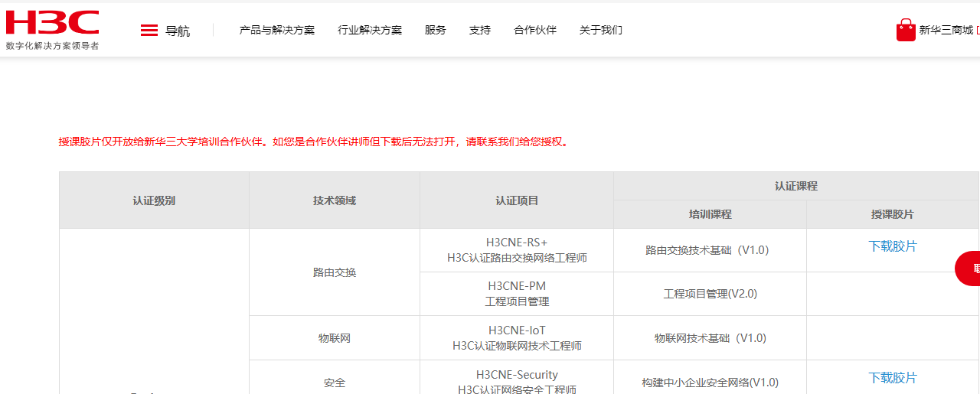Open the 支持 menu

tap(480, 31)
